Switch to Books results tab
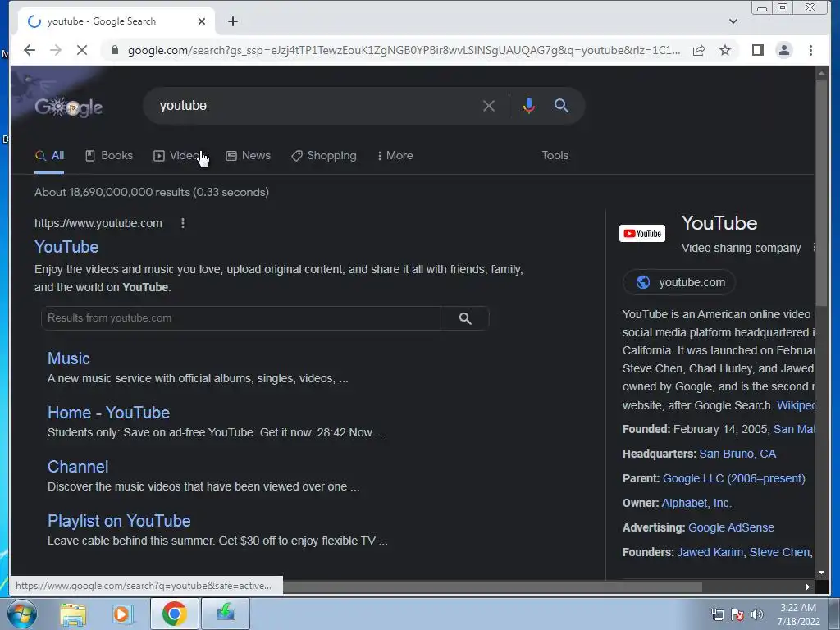The height and width of the screenshot is (630, 840). tap(109, 155)
